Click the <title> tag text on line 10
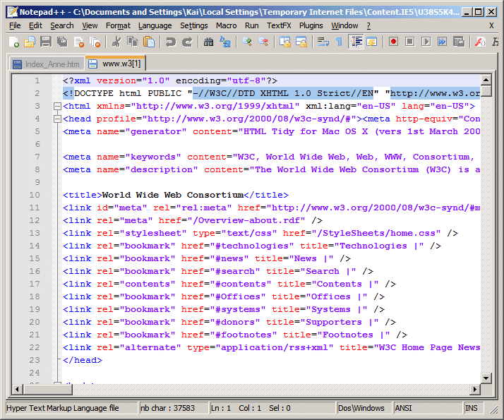 pos(83,195)
